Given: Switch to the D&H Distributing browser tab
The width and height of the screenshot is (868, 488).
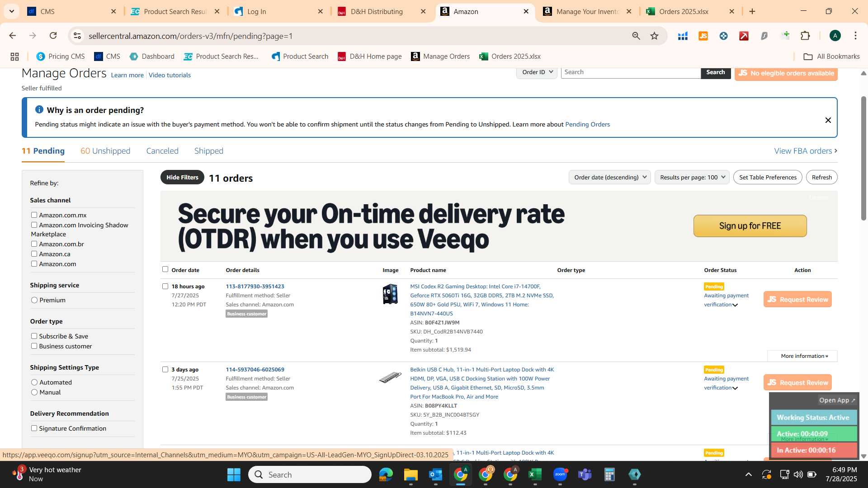Looking at the screenshot, I should (382, 11).
